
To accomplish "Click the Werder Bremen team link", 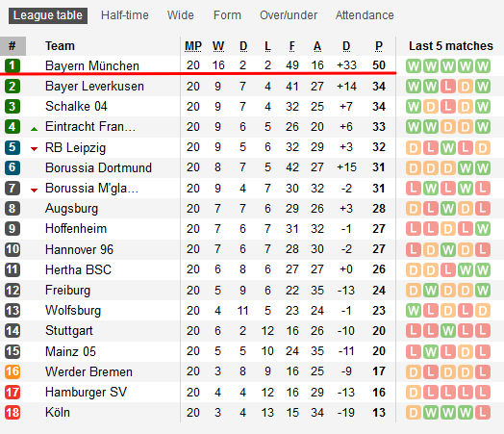I will click(88, 372).
